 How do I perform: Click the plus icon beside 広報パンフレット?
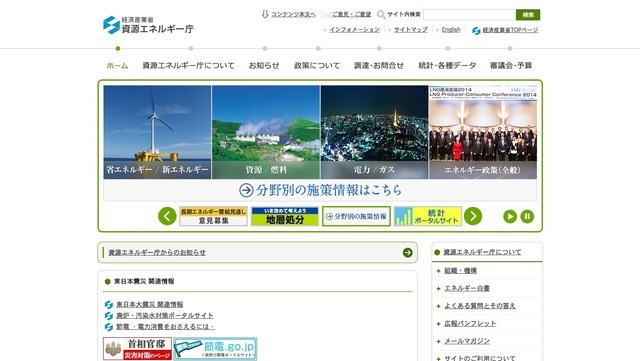(438, 324)
